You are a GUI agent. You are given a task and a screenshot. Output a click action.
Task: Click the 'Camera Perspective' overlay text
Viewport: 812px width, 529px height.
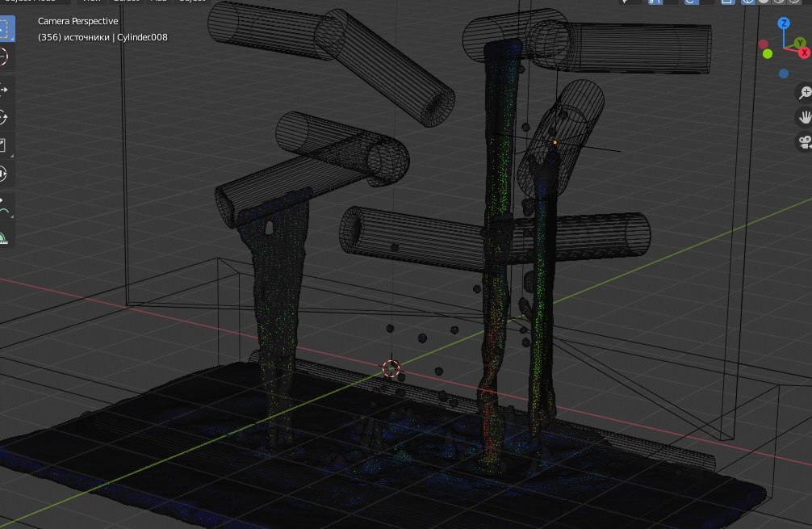[x=77, y=21]
